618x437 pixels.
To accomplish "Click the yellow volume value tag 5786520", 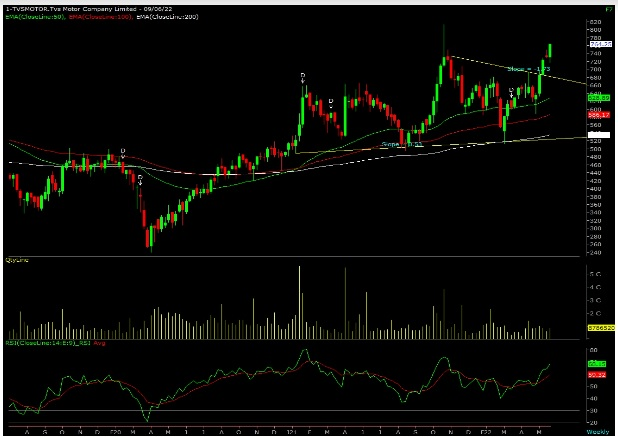I will pyautogui.click(x=600, y=326).
